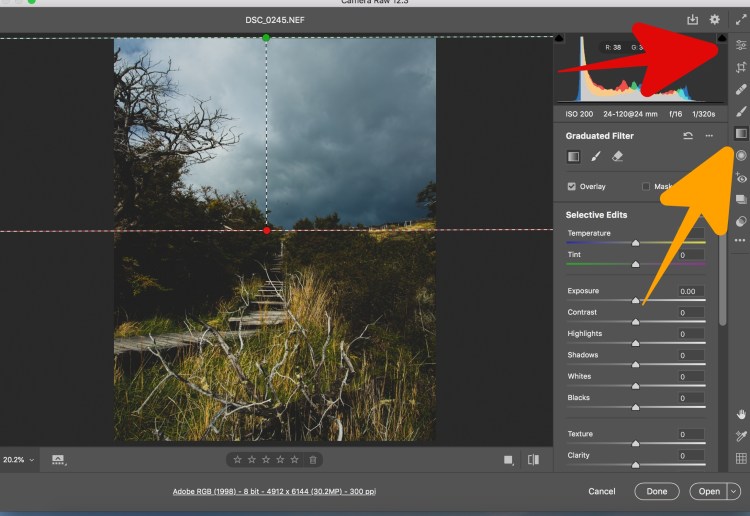
Task: Click the green gradient start pin on image
Action: 266,37
